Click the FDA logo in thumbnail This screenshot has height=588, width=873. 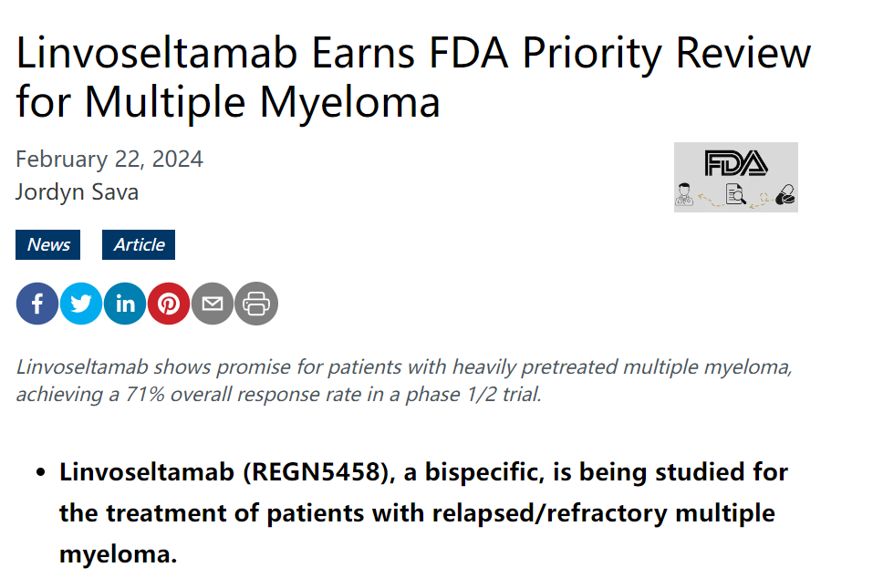pyautogui.click(x=736, y=163)
